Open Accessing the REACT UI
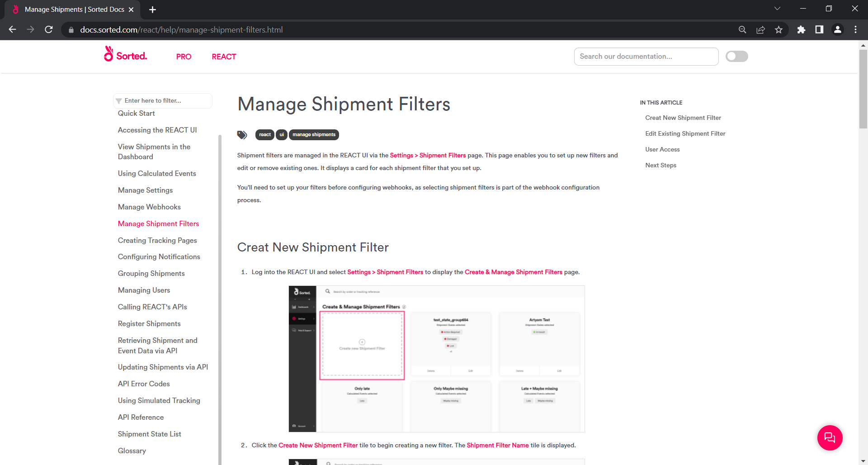 pyautogui.click(x=157, y=130)
